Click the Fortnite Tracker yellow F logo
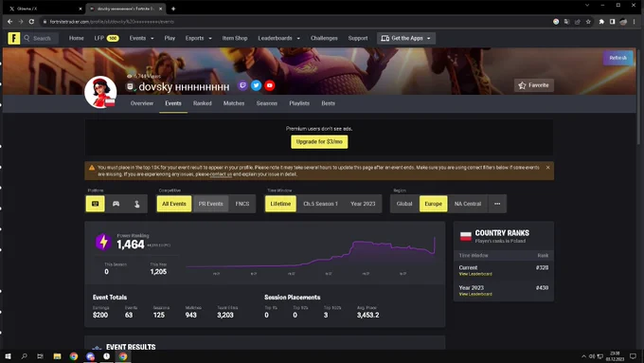 point(13,38)
